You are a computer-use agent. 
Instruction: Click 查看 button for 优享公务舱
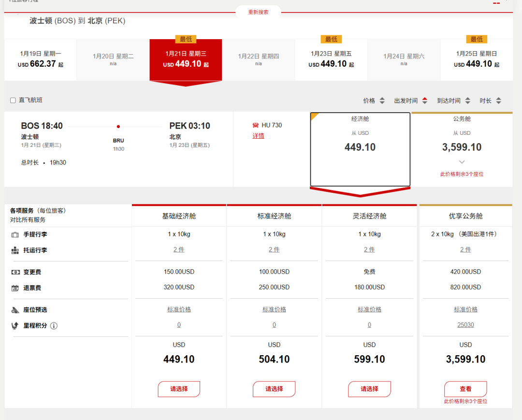(465, 389)
